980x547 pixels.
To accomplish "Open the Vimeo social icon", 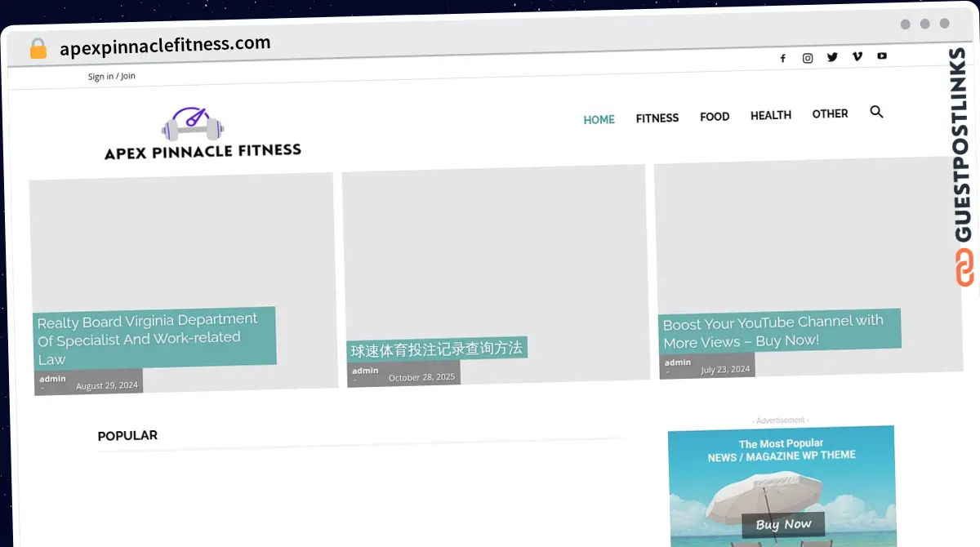I will click(857, 56).
